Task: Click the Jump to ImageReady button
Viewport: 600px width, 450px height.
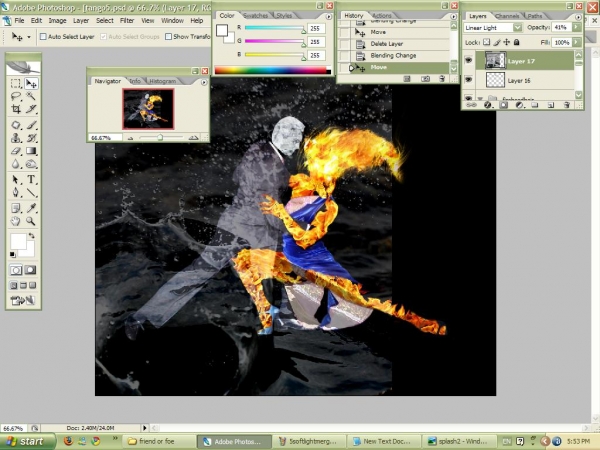Action: tap(23, 301)
